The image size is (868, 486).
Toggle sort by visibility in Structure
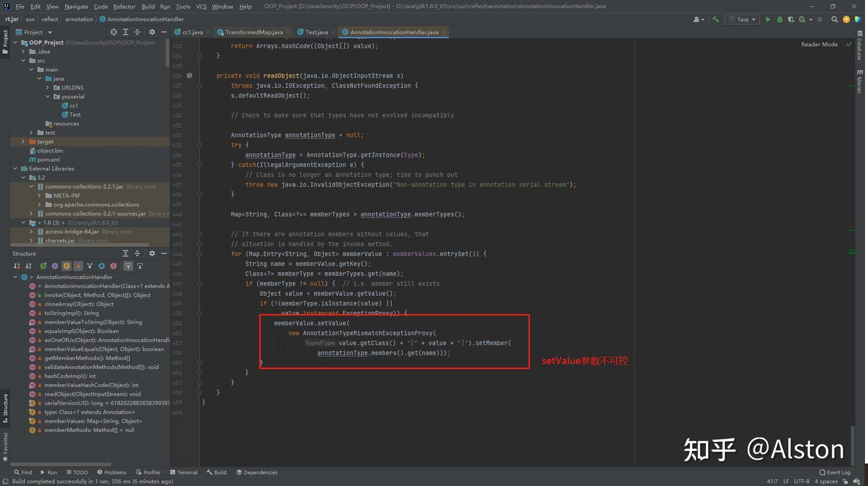coord(17,266)
